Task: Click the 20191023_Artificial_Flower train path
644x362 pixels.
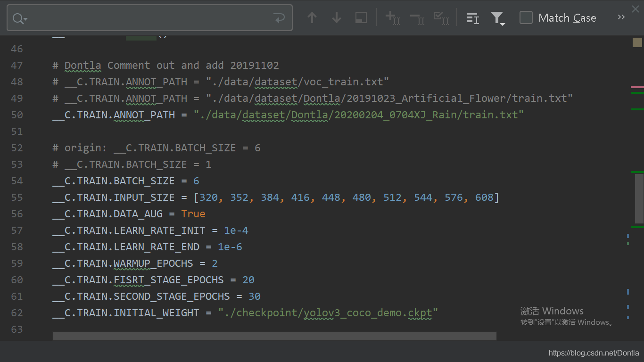Action: (x=389, y=98)
